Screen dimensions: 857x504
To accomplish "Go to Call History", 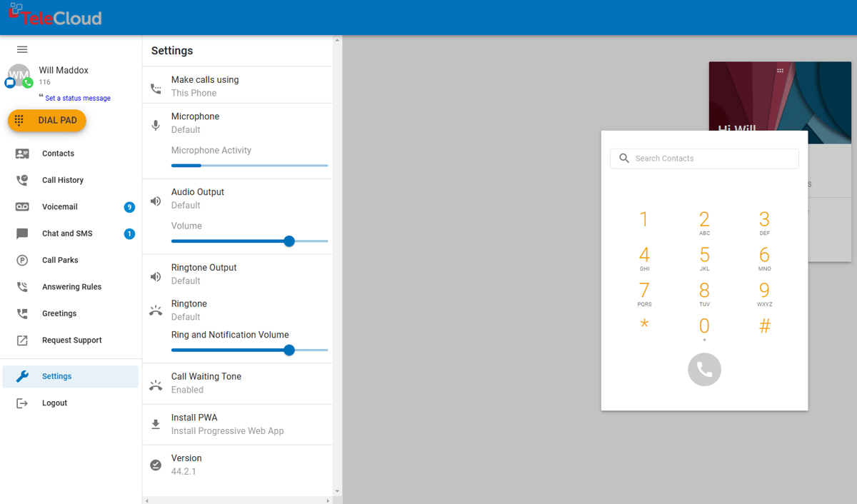I will click(62, 181).
